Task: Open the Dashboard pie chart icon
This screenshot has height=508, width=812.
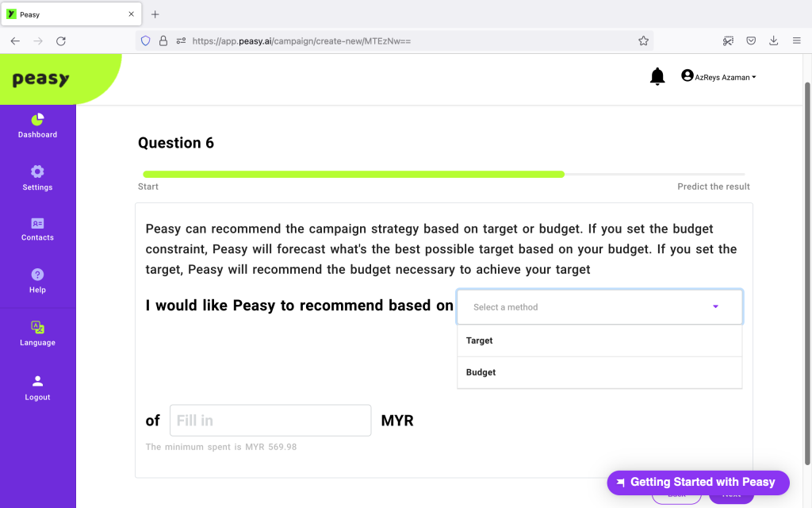Action: point(37,120)
